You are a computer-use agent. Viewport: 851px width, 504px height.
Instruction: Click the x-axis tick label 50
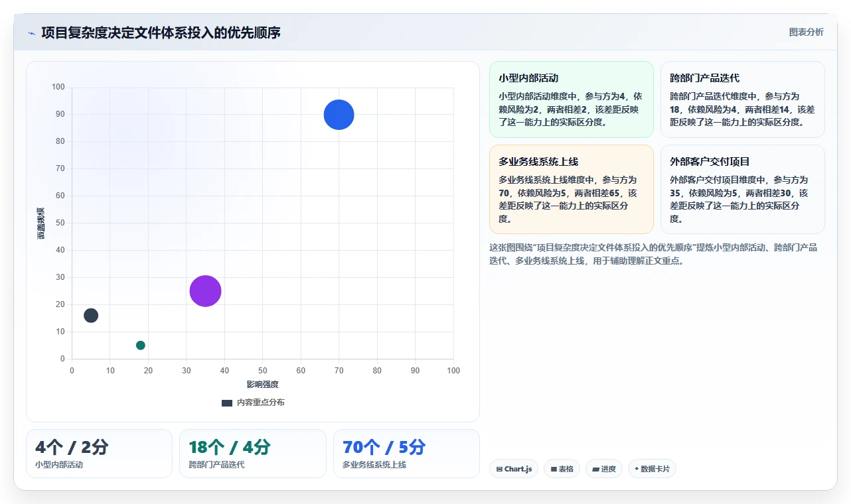click(262, 371)
